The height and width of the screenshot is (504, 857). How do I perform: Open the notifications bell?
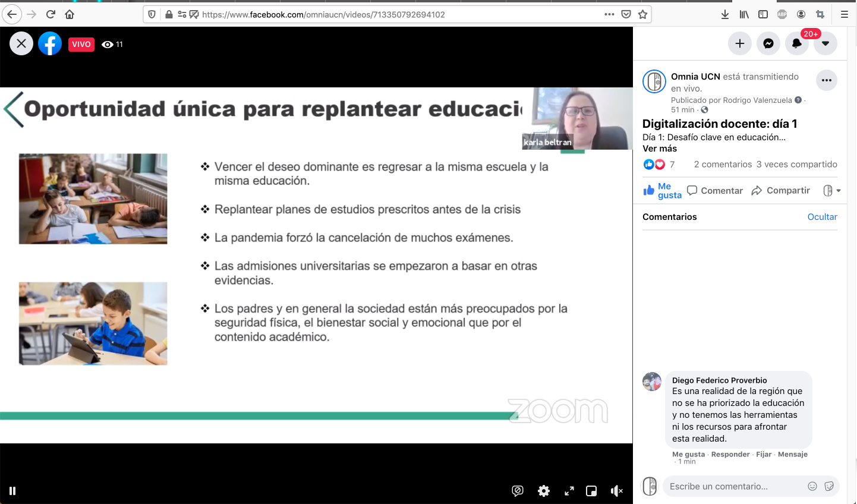(796, 43)
